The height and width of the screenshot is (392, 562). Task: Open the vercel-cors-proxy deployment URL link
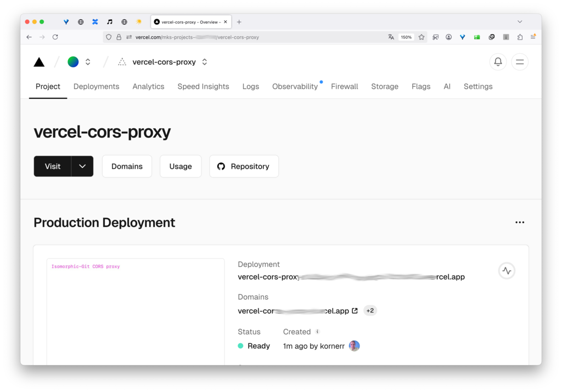pyautogui.click(x=351, y=277)
